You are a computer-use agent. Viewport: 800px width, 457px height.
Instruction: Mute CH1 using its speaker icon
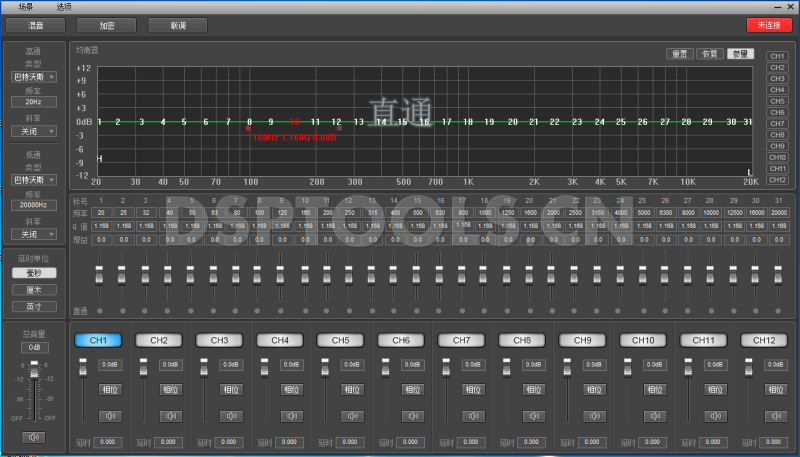(x=110, y=415)
